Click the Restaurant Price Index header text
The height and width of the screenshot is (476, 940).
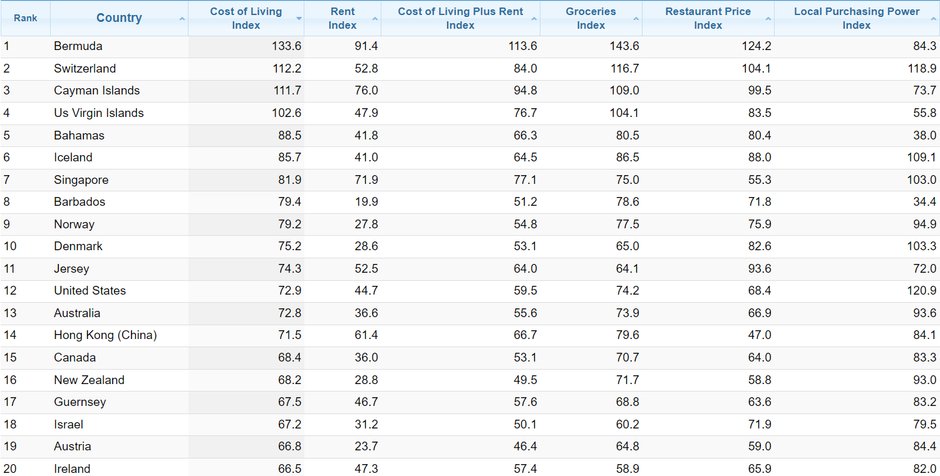tap(708, 18)
